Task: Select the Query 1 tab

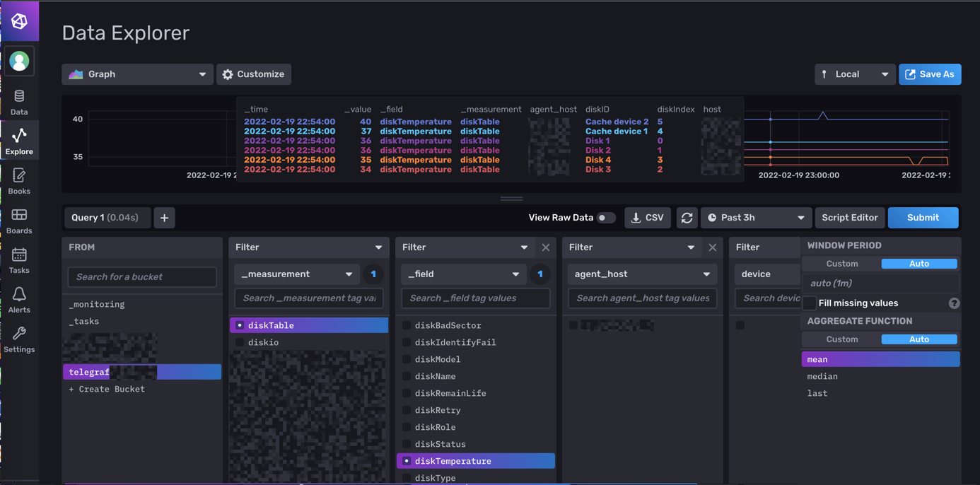Action: point(107,218)
